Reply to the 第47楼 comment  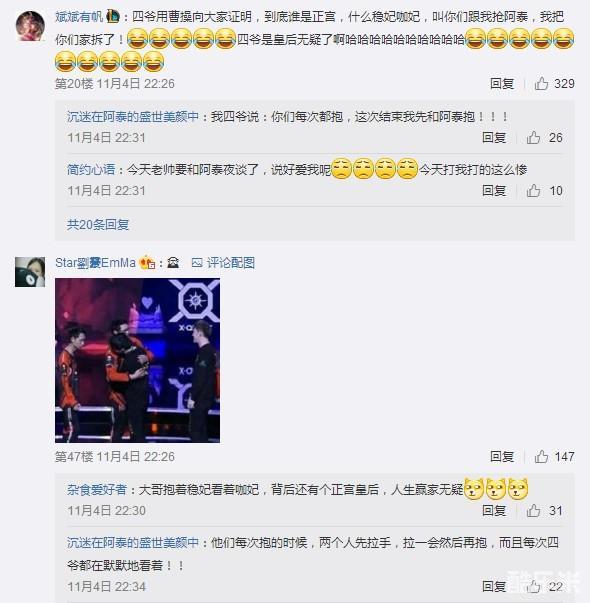(502, 456)
